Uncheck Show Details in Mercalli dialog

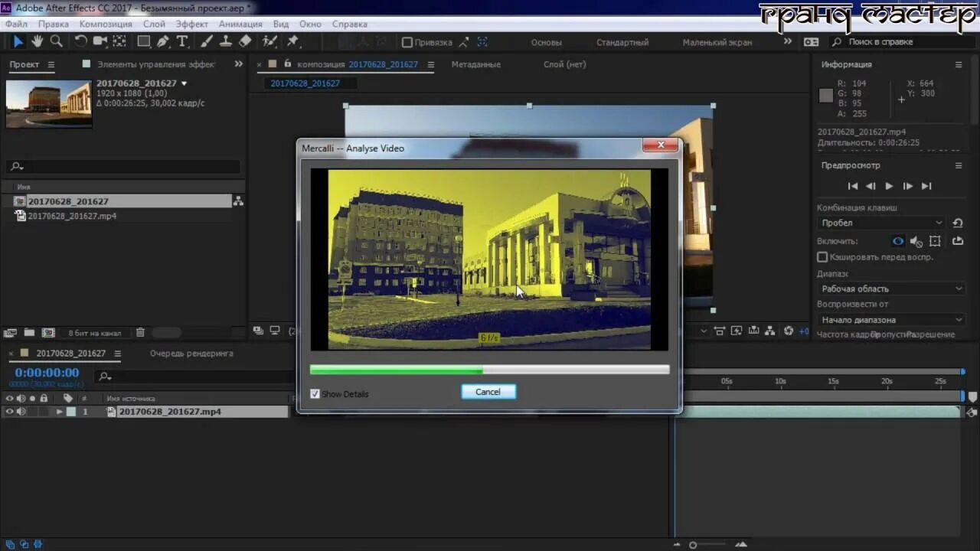coord(315,394)
